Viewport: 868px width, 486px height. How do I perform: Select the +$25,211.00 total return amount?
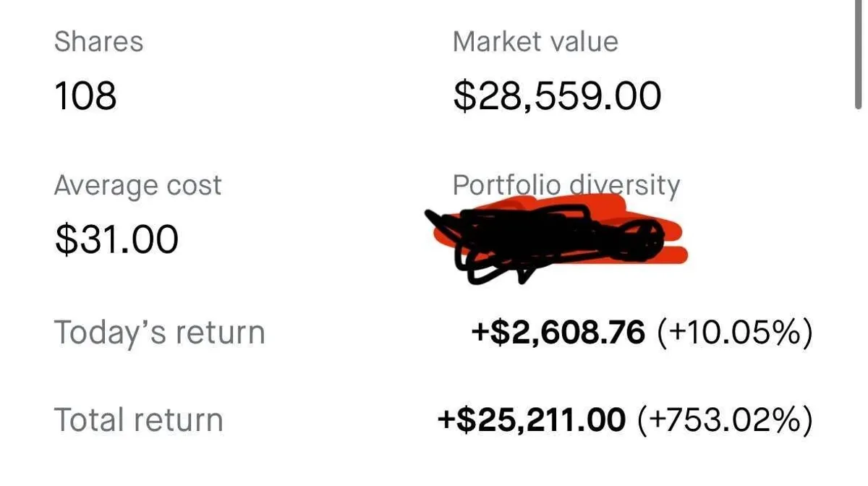[x=532, y=420]
